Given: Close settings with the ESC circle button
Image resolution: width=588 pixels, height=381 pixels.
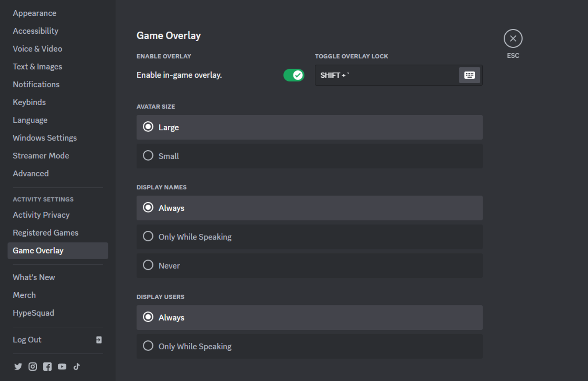Looking at the screenshot, I should coord(513,38).
